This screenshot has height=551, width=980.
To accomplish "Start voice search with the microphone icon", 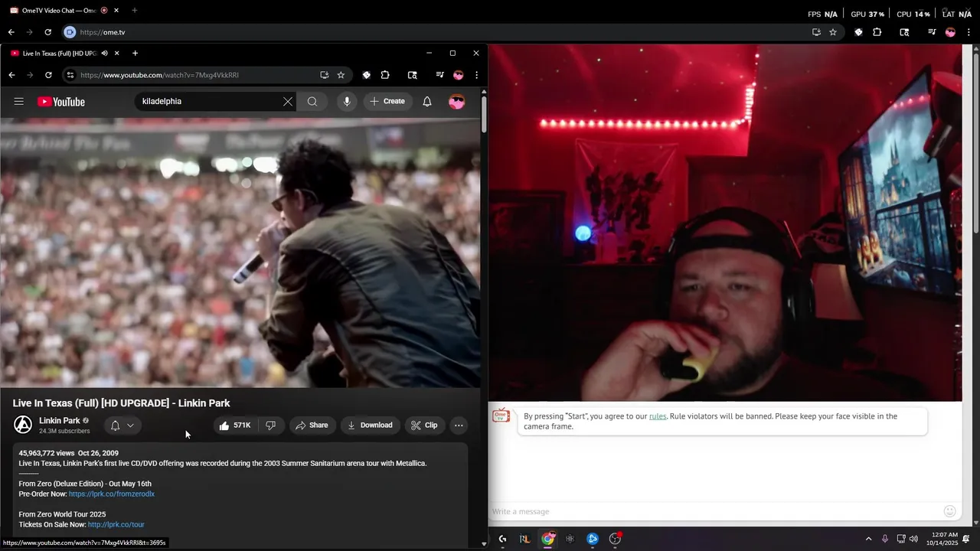I will click(347, 102).
